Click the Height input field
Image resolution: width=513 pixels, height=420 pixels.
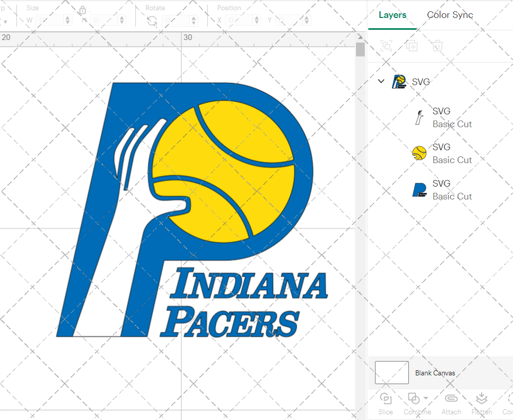click(104, 21)
